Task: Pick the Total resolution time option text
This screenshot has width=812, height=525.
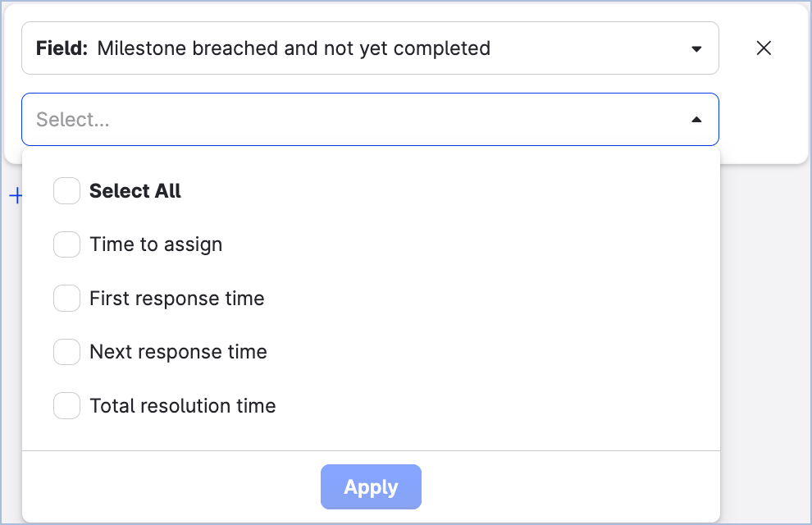Action: pos(183,406)
